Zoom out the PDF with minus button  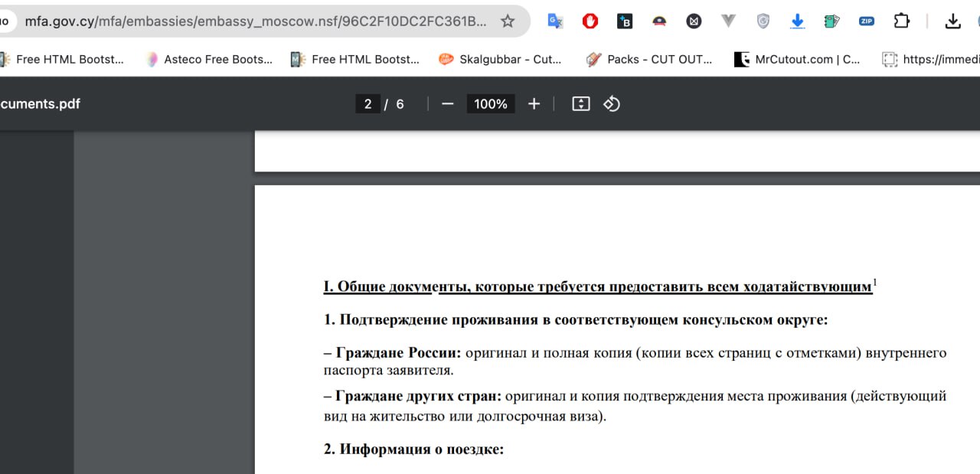coord(448,104)
